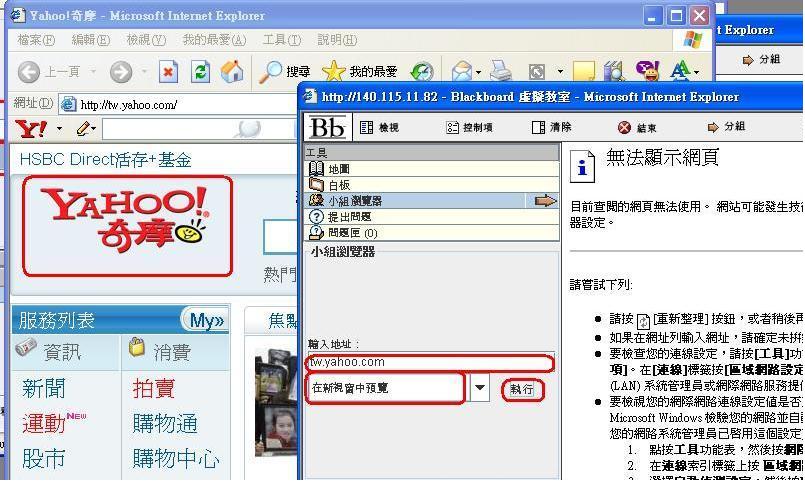Click the IE Refresh page icon
This screenshot has width=805, height=482.
[200, 72]
